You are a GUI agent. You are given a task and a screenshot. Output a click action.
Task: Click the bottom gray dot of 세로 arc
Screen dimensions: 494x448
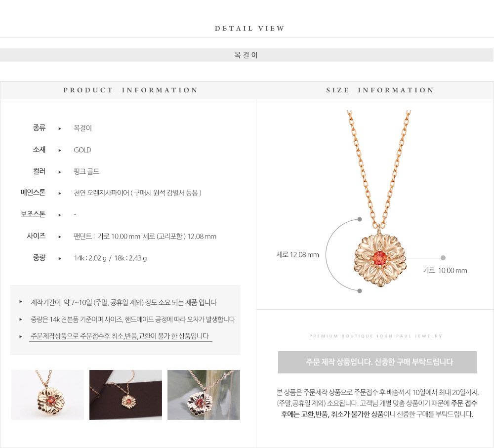click(360, 291)
